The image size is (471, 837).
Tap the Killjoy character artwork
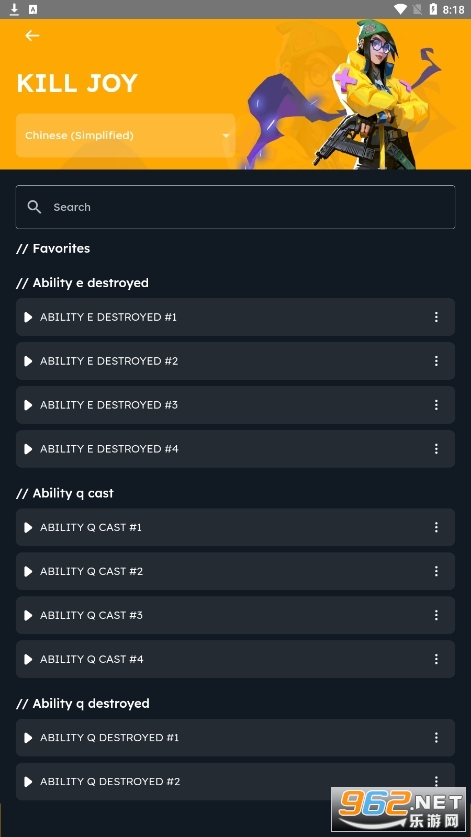tap(368, 95)
